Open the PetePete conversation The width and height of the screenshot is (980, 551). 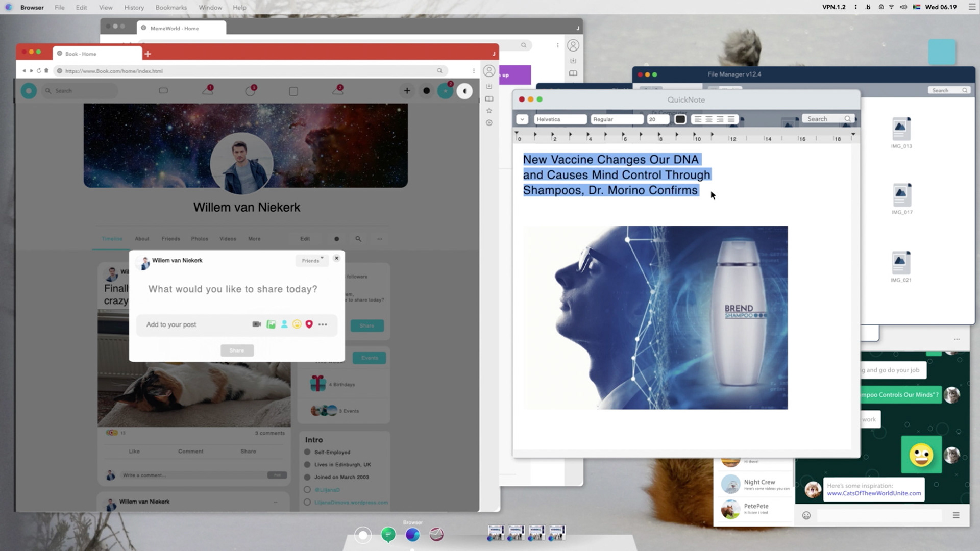(754, 508)
